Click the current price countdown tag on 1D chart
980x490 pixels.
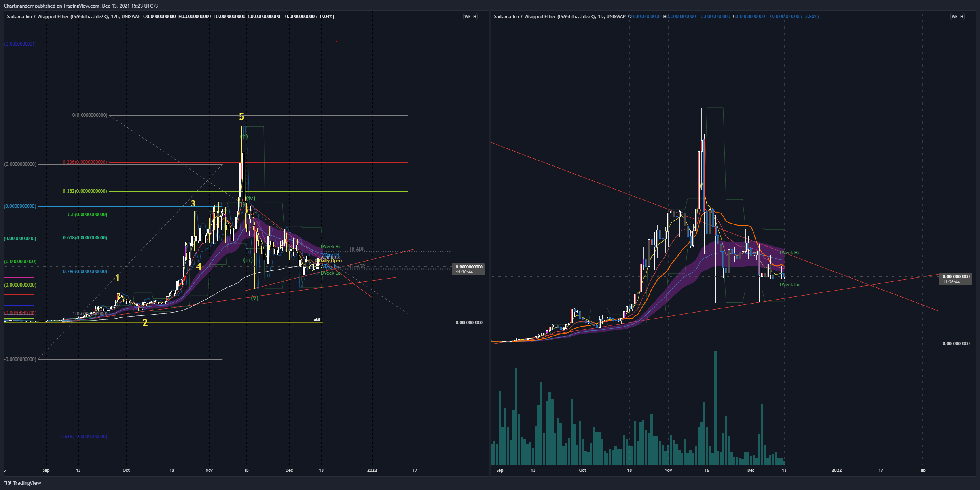(955, 279)
